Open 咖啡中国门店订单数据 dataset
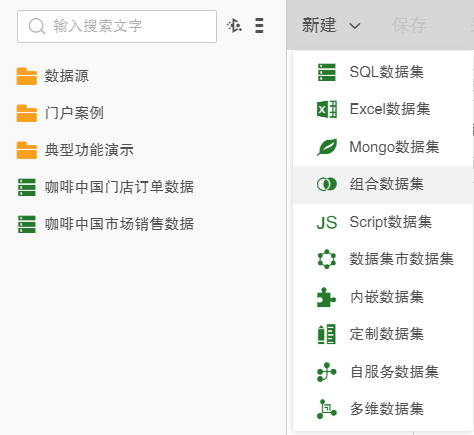This screenshot has height=435, width=474. [x=105, y=187]
